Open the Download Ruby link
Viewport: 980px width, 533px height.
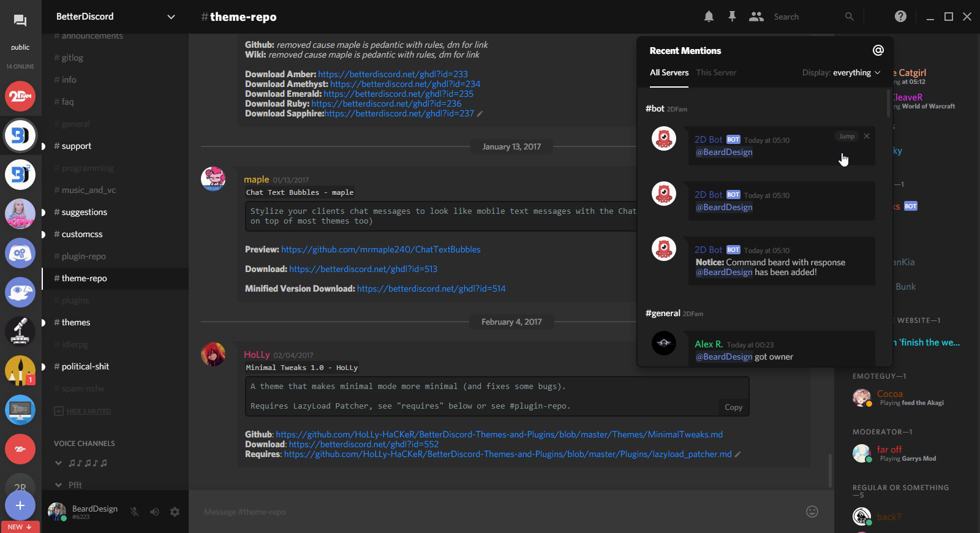[x=386, y=104]
